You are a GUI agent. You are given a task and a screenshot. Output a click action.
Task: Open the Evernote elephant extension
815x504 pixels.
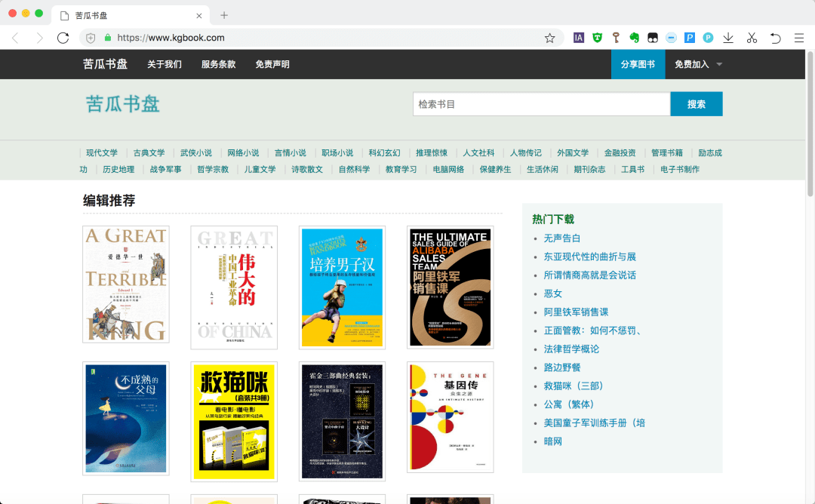pos(635,38)
